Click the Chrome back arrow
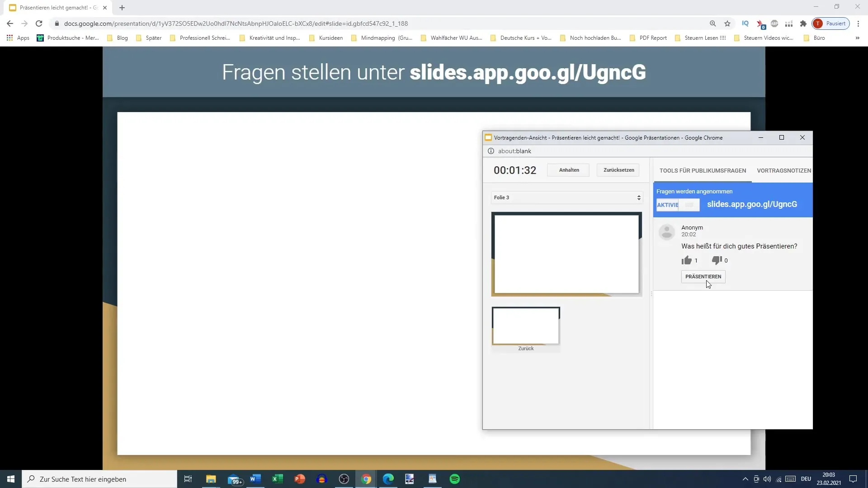 (10, 23)
